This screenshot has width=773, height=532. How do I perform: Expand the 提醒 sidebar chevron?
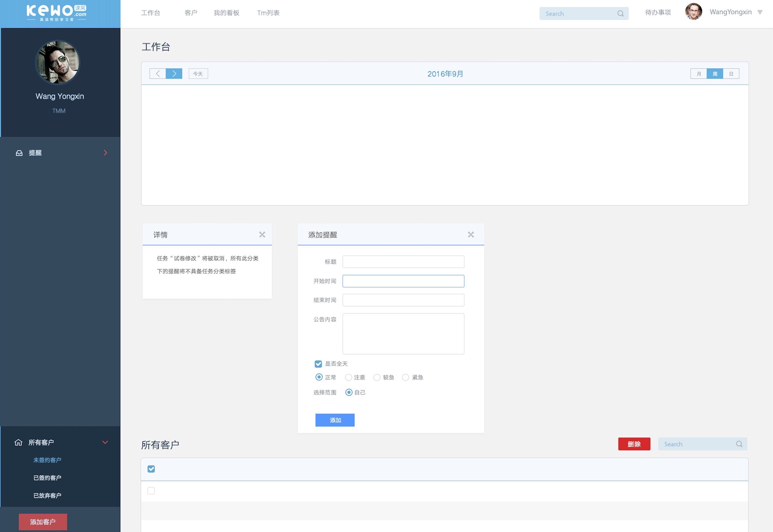(105, 153)
